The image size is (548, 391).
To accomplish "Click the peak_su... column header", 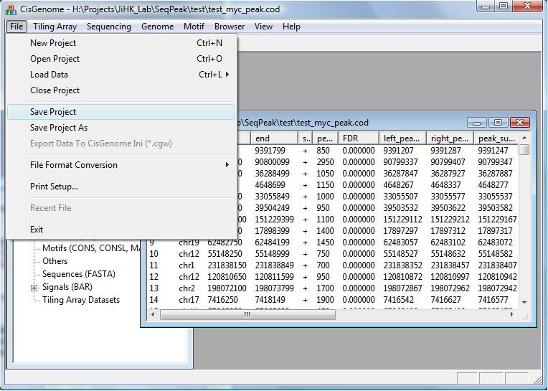I will coord(496,138).
